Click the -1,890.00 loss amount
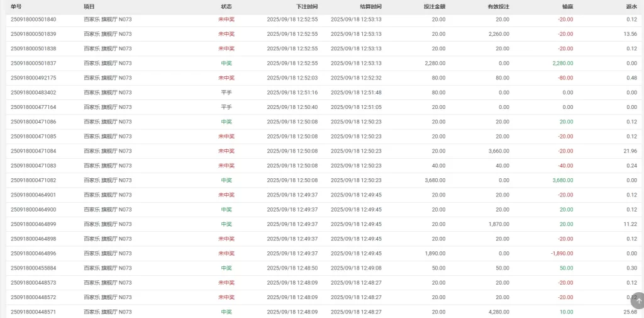Screen dimensions: 644x318 coord(561,253)
